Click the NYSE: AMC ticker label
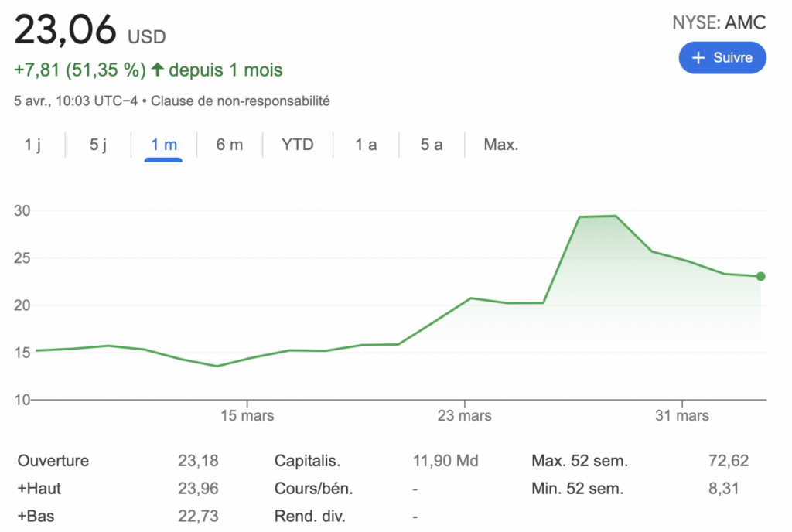The height and width of the screenshot is (532, 792). [719, 23]
